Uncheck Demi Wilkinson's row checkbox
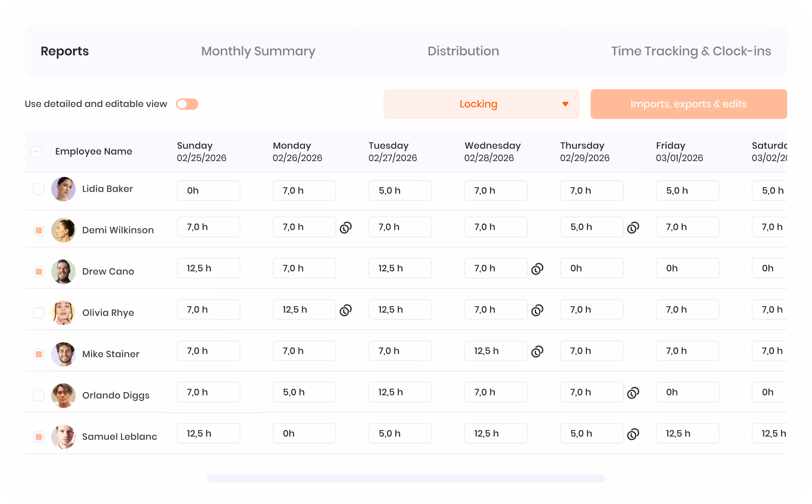This screenshot has width=812, height=504. pyautogui.click(x=39, y=230)
